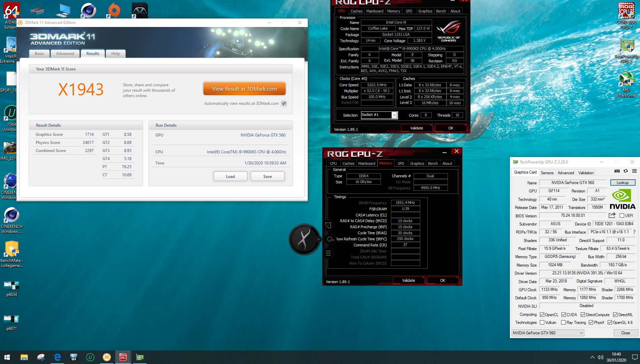Open the Help tab in 3DMark 11
The image size is (640, 364).
point(116,54)
